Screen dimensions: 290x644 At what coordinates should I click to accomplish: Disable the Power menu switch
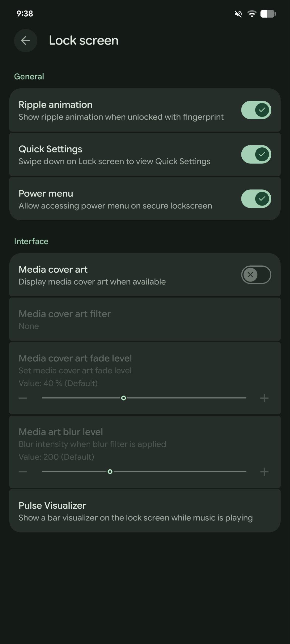(256, 199)
